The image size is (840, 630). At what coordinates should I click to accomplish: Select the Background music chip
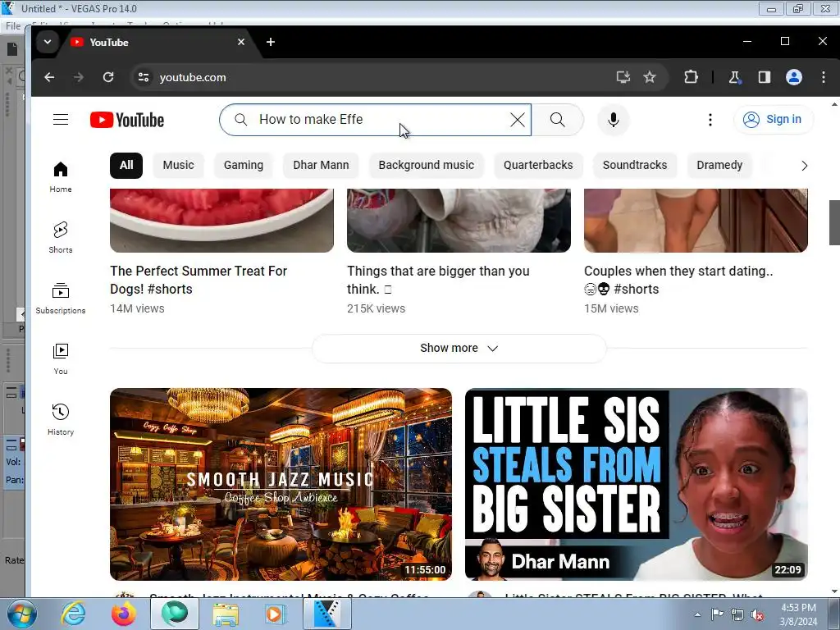coord(427,165)
